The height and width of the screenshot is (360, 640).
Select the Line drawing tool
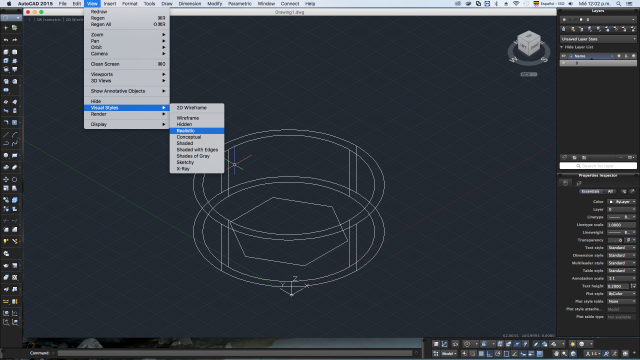tap(6, 135)
